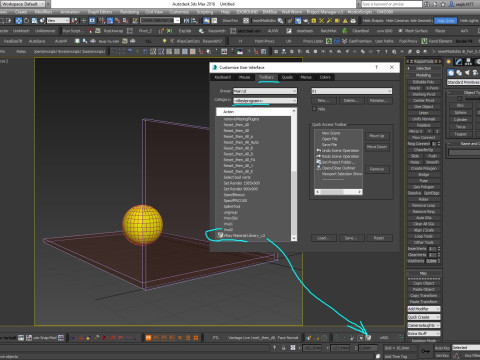
Task: Open the toolbar name dropdown beside Group
Action: pos(351,91)
